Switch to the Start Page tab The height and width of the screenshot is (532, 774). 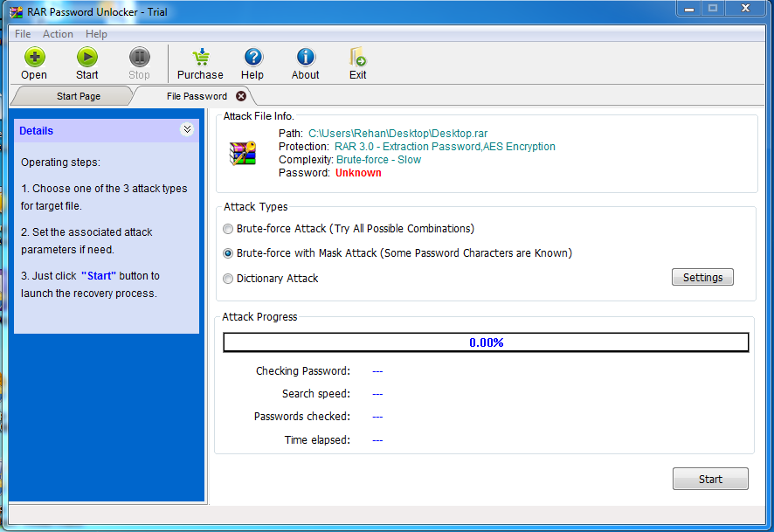[78, 96]
